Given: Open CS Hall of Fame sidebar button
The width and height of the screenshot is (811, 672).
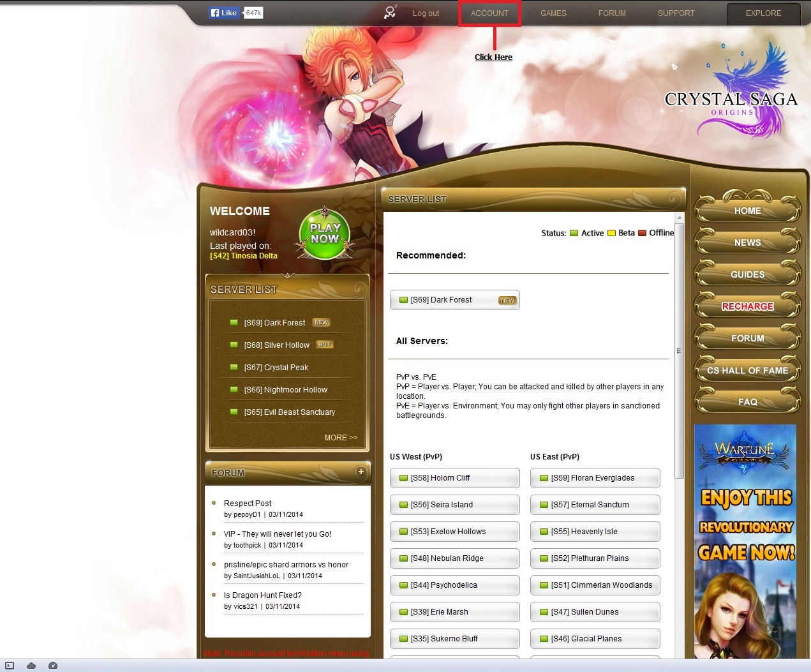Looking at the screenshot, I should [747, 370].
